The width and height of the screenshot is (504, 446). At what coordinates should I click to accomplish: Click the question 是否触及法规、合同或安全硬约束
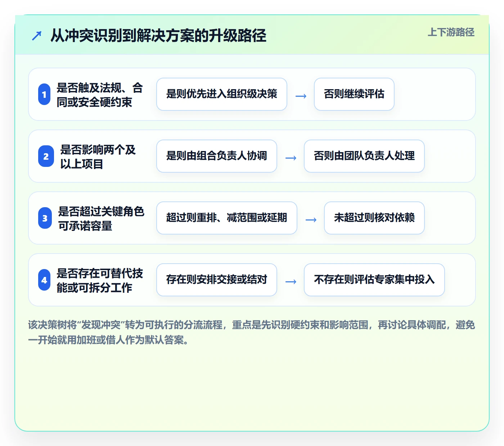pos(100,95)
